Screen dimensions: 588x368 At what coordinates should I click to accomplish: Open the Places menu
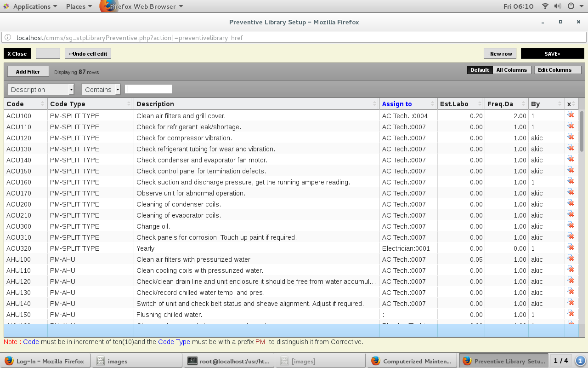point(79,6)
